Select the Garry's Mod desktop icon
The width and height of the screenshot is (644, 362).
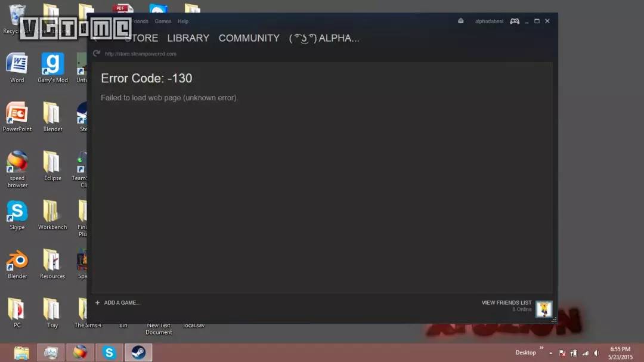pyautogui.click(x=52, y=68)
